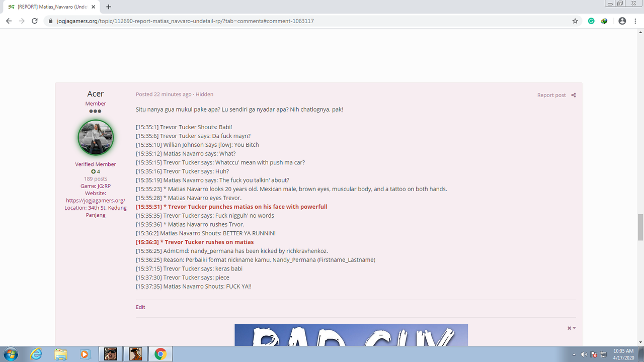This screenshot has height=362, width=644.
Task: Open the Grammarly extension icon
Action: [x=592, y=21]
